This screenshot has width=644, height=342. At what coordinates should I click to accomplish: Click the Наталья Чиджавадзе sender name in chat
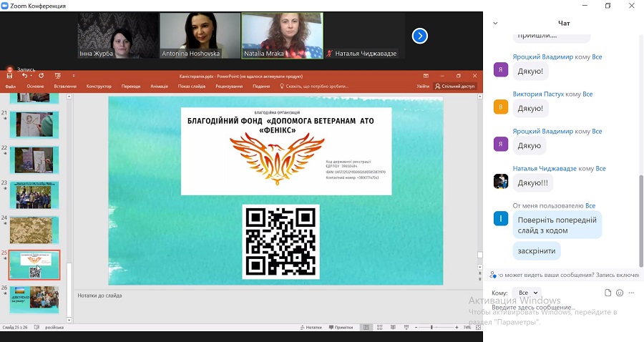545,168
